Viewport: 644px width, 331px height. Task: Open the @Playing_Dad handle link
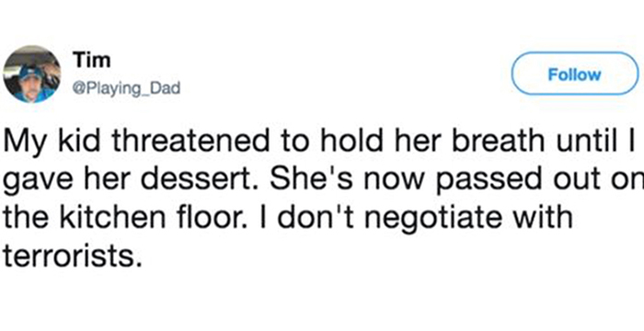coord(127,88)
